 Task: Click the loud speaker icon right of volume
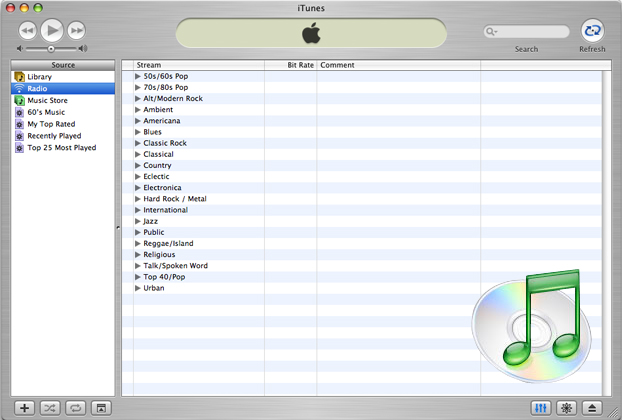[83, 49]
